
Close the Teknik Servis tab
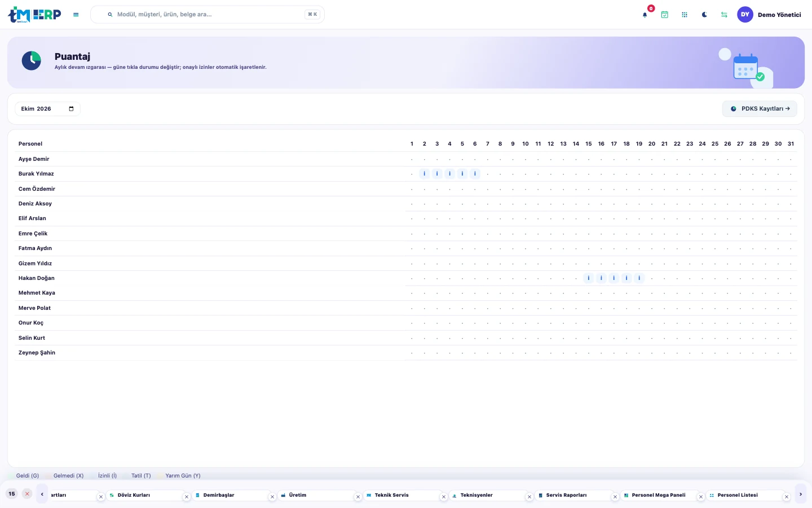[x=444, y=497]
